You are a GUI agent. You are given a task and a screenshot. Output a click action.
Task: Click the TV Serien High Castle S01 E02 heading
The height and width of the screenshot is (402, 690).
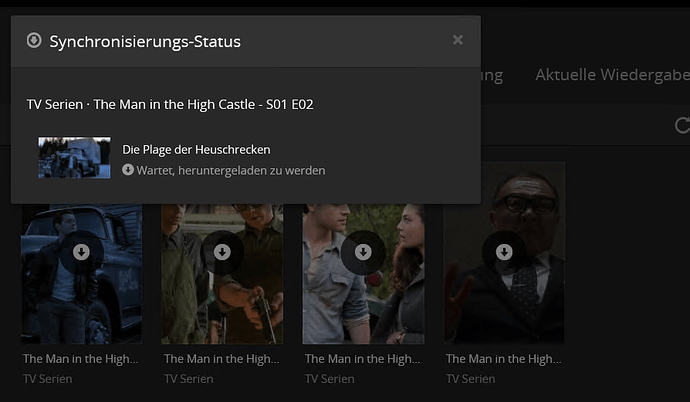170,105
